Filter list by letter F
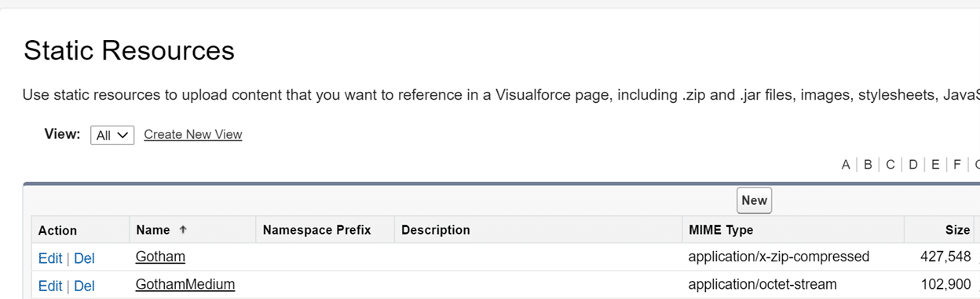The height and width of the screenshot is (299, 980). pyautogui.click(x=957, y=164)
